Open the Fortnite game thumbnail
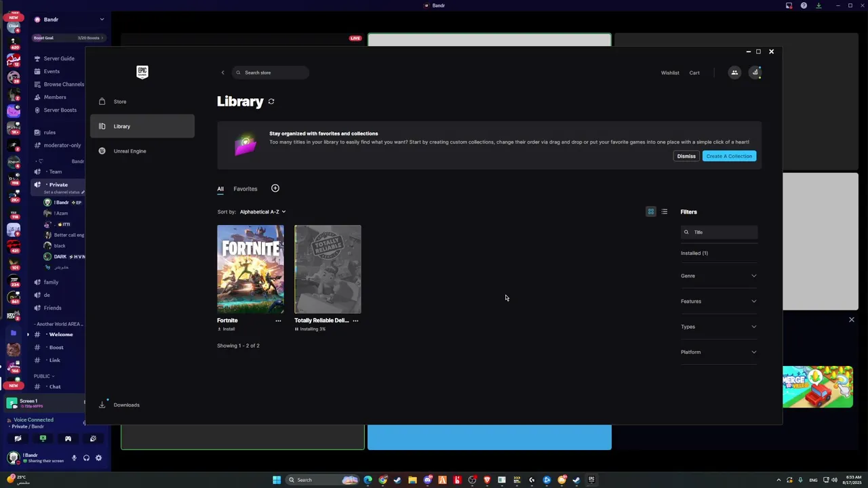 click(250, 270)
